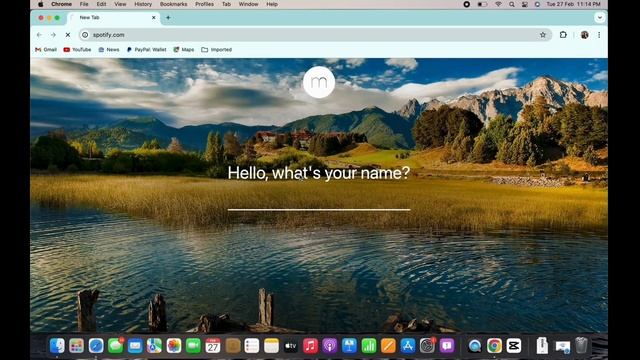Image resolution: width=640 pixels, height=360 pixels.
Task: Open Spotlight search in menu bar
Action: point(511,4)
